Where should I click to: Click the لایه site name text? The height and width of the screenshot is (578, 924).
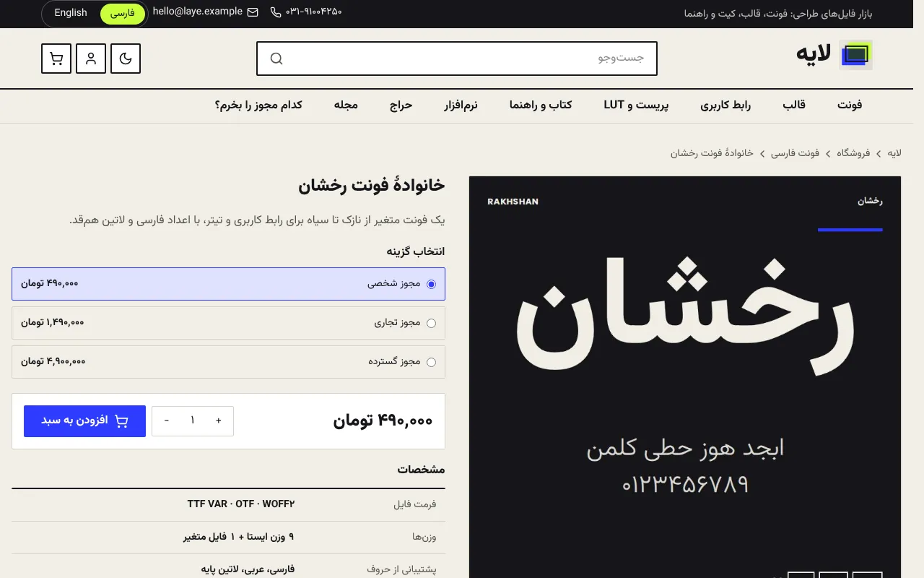pyautogui.click(x=814, y=54)
